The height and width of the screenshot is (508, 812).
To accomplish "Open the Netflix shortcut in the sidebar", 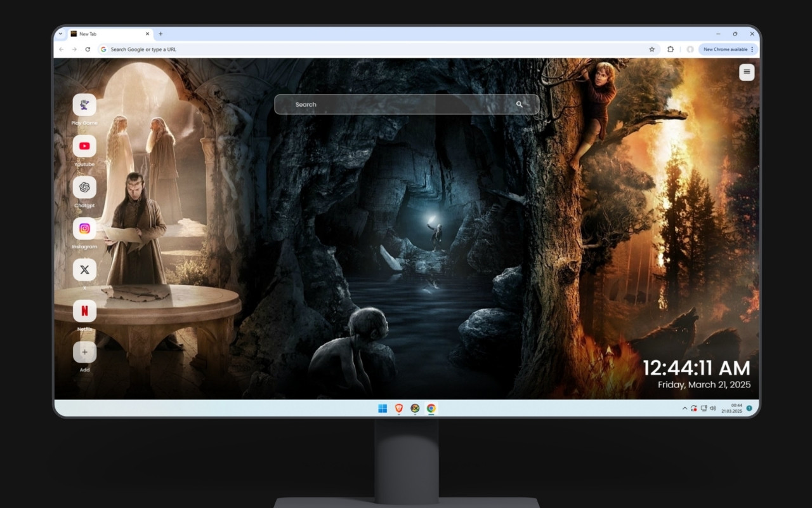I will click(x=84, y=311).
